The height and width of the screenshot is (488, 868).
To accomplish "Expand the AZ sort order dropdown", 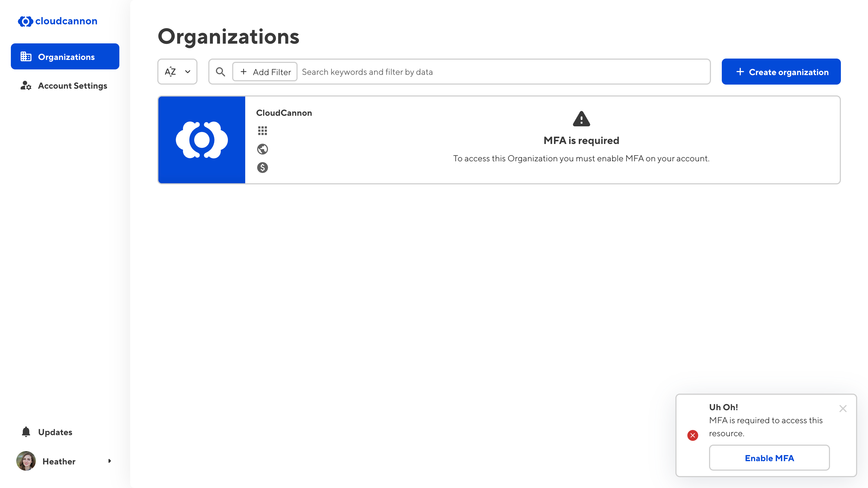I will [x=177, y=72].
